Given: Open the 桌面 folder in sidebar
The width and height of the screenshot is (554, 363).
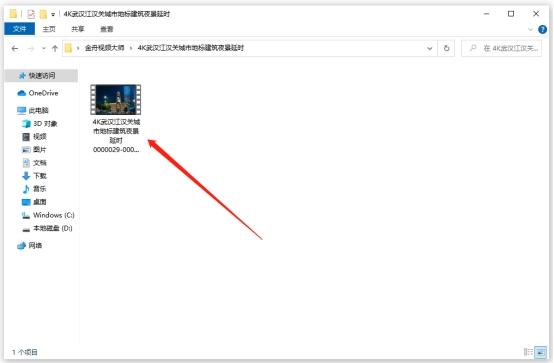Looking at the screenshot, I should click(x=34, y=202).
